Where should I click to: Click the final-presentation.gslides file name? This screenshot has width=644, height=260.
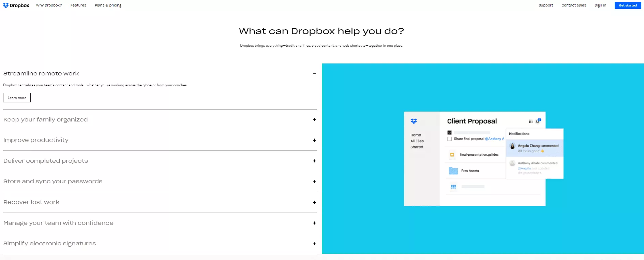click(x=479, y=155)
